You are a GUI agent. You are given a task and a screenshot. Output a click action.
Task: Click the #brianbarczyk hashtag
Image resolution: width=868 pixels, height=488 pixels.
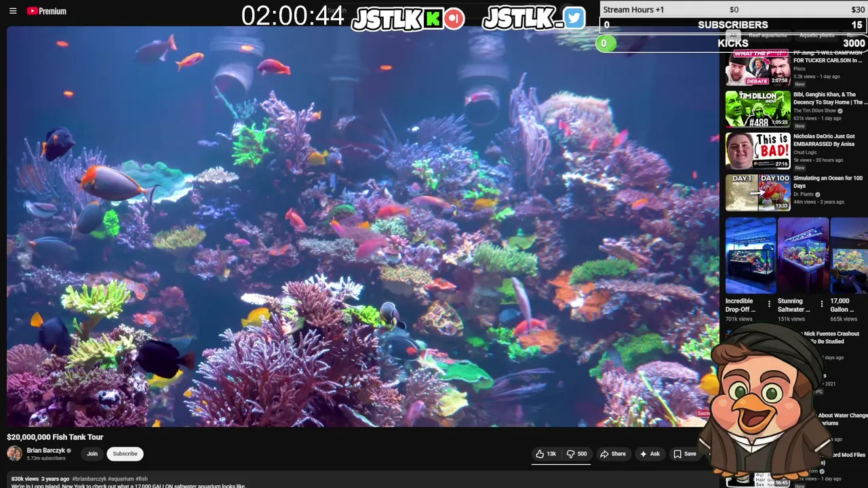pos(88,479)
